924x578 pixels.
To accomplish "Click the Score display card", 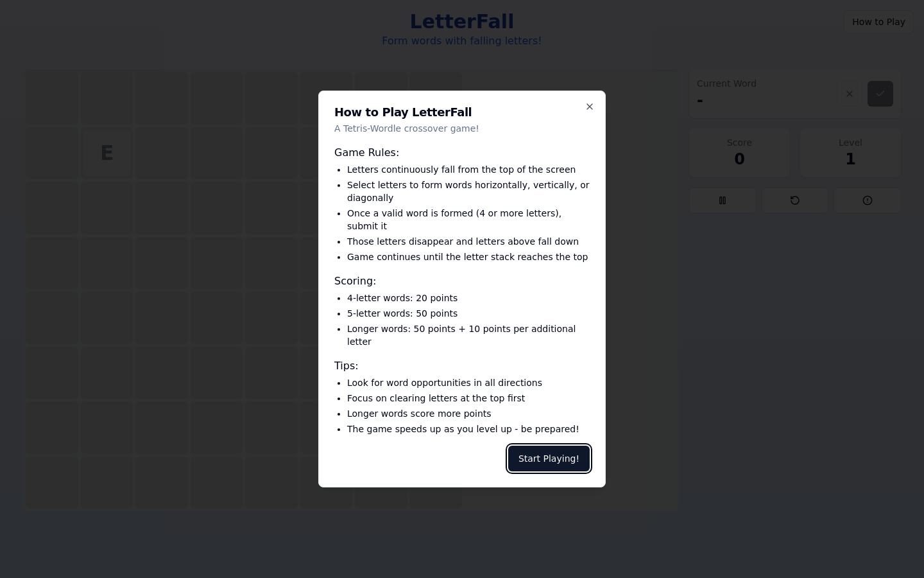I will (740, 153).
